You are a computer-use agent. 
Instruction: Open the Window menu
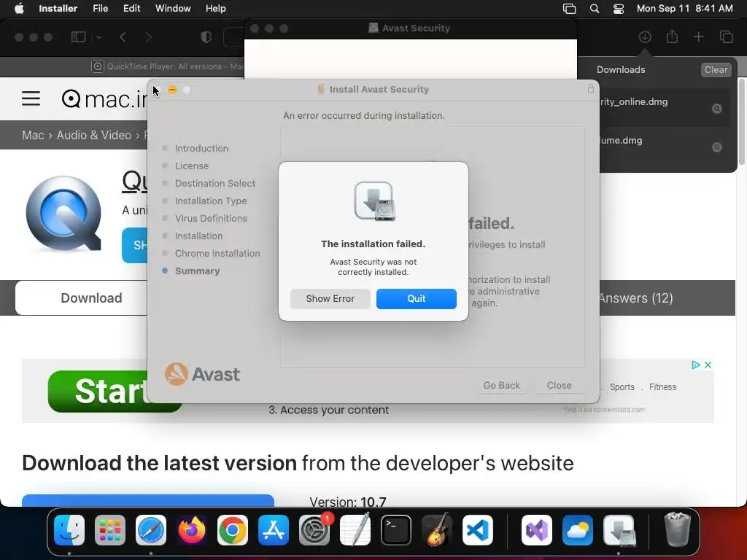tap(173, 8)
